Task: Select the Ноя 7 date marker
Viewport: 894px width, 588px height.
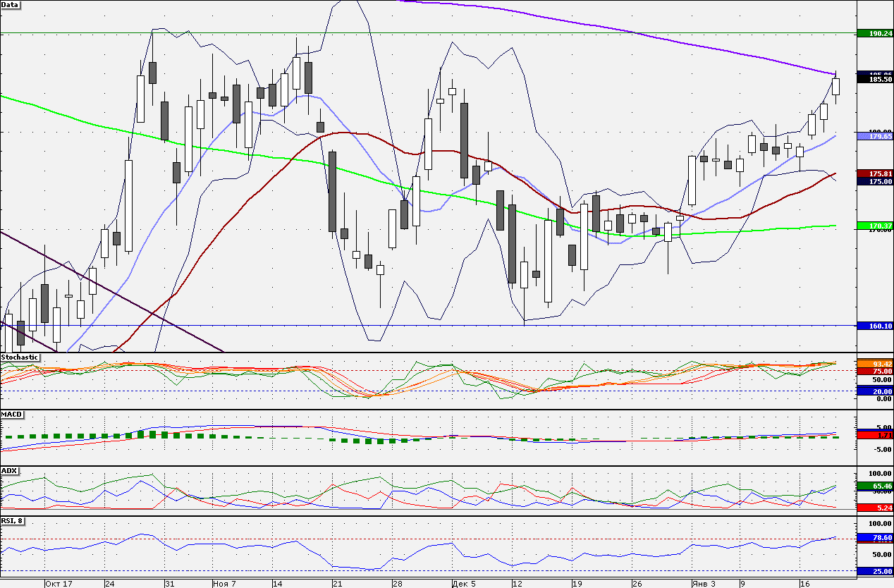Action: tap(226, 584)
